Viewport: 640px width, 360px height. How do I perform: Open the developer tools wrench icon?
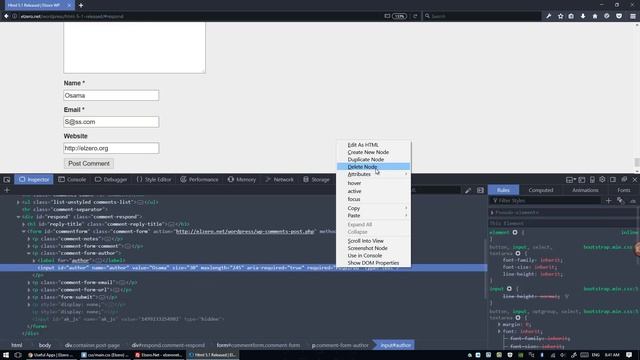click(x=549, y=16)
